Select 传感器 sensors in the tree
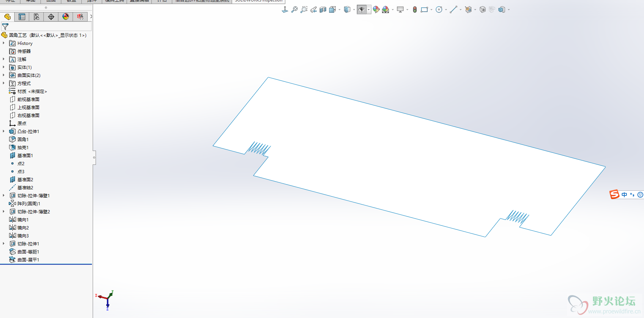644x318 pixels. (x=20, y=51)
